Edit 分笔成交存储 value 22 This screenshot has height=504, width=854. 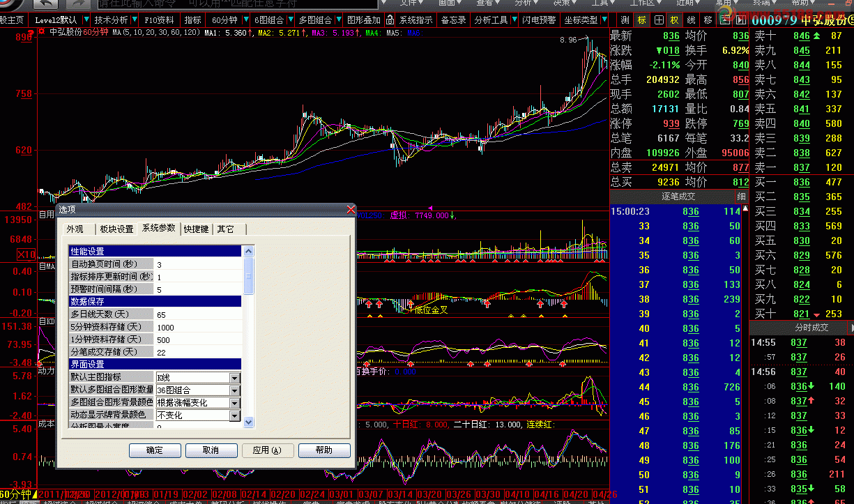[x=197, y=353]
